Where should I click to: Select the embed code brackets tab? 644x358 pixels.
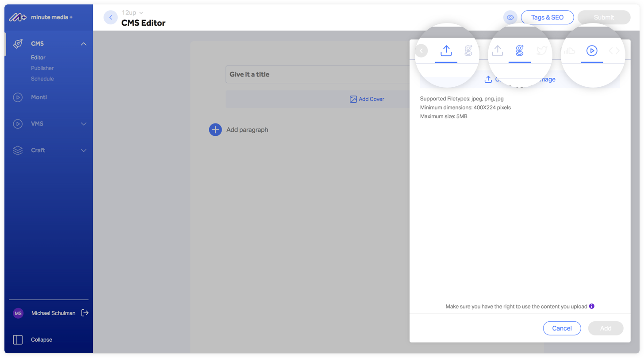click(x=614, y=51)
